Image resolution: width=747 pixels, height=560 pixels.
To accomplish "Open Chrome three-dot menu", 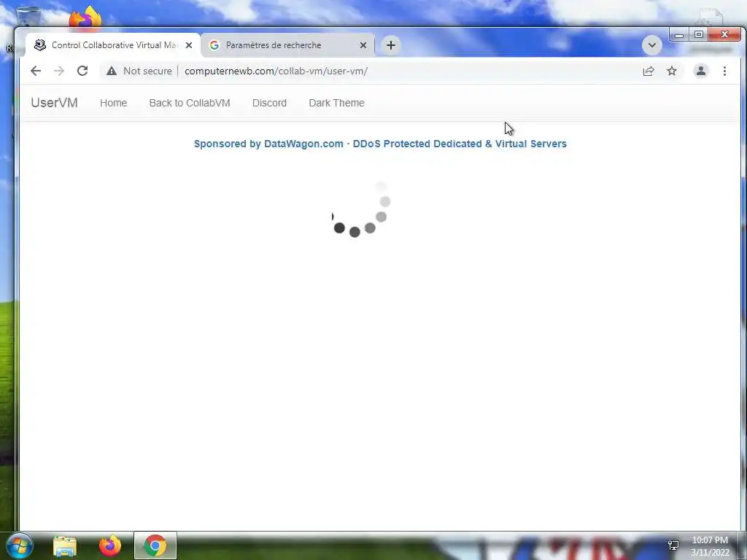I will pyautogui.click(x=724, y=71).
